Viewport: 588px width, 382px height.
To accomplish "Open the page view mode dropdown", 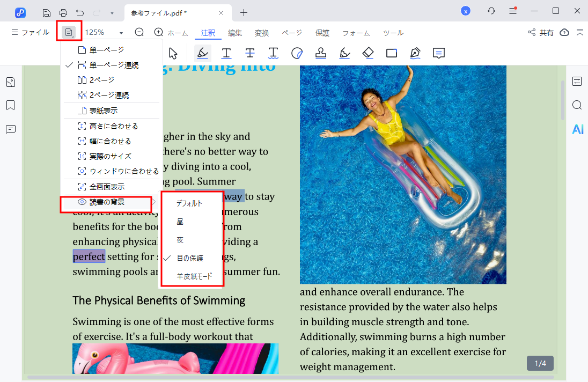I will point(69,32).
